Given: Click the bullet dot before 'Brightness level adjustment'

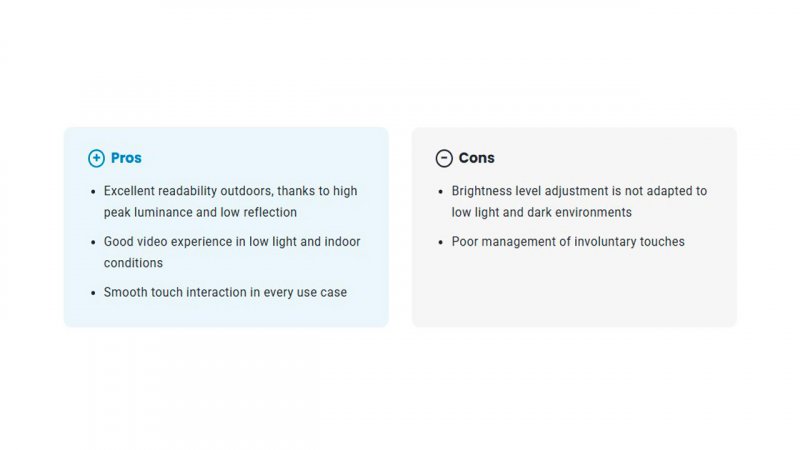Looking at the screenshot, I should tap(441, 192).
